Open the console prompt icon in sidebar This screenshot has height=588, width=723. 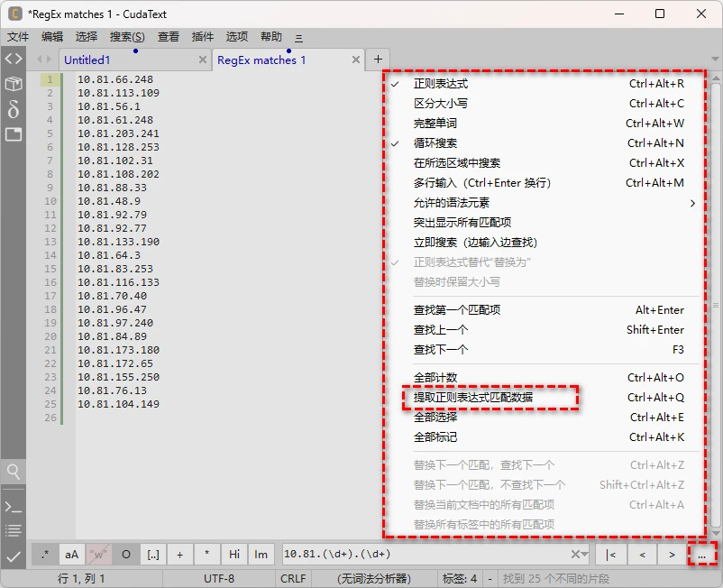13,507
